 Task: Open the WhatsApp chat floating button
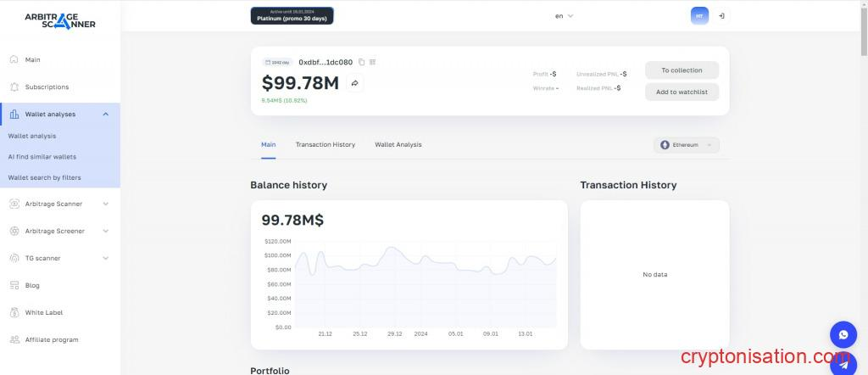pos(843,334)
